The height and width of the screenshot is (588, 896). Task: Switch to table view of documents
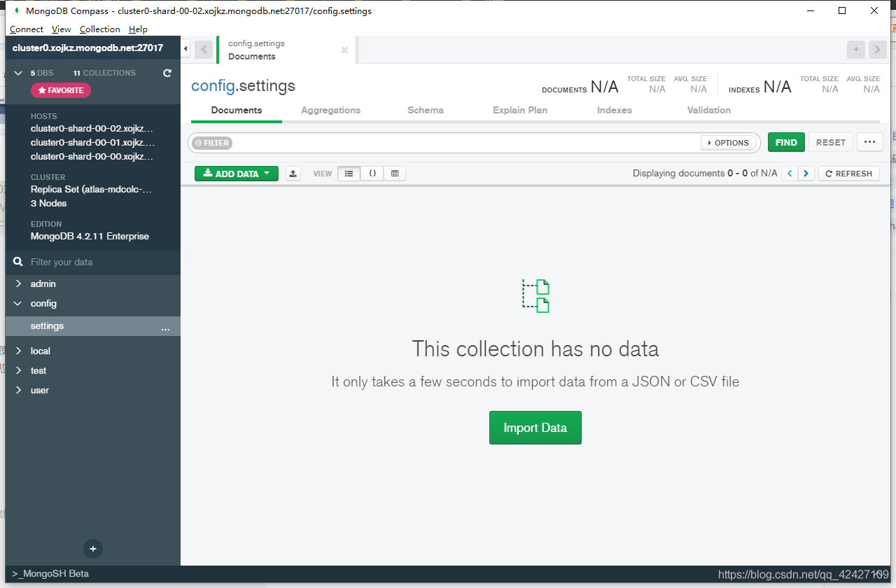coord(395,174)
